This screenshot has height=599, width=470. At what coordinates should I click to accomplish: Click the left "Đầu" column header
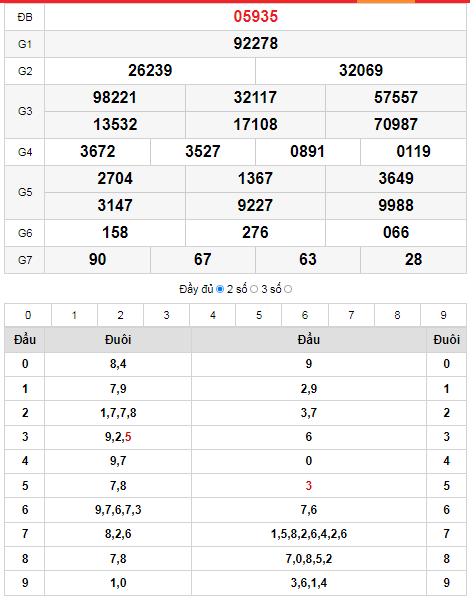pos(25,340)
